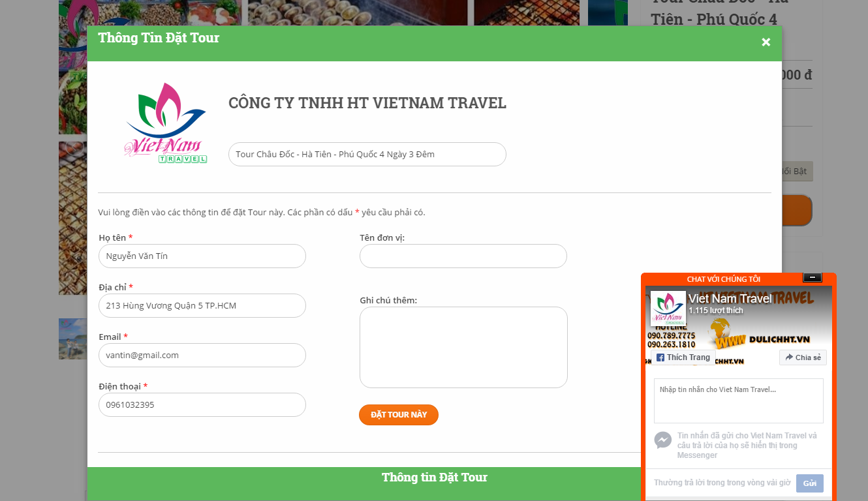Image resolution: width=868 pixels, height=501 pixels.
Task: Click the chat message input box
Action: coord(739,401)
